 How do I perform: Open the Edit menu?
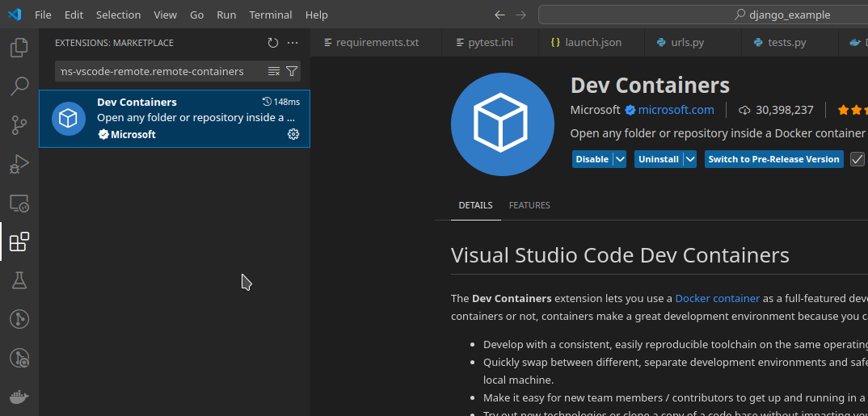click(x=74, y=15)
